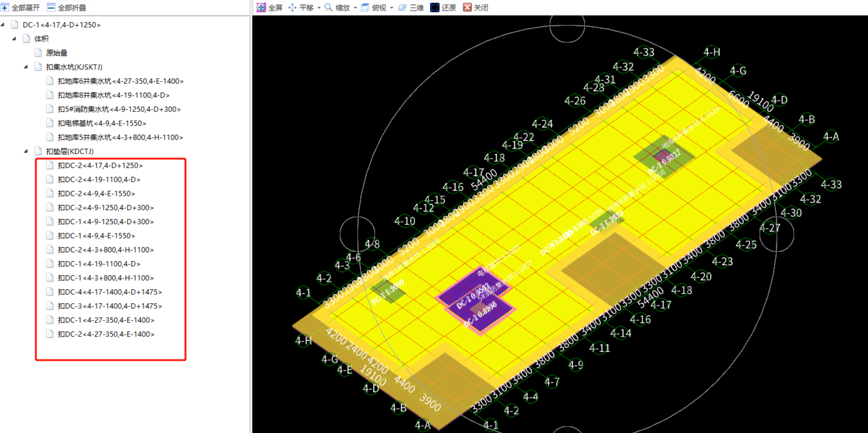Screen dimensions: 868x433
Task: Select 扣DC-1<4-3+800,4-H-1100>
Action: click(106, 278)
